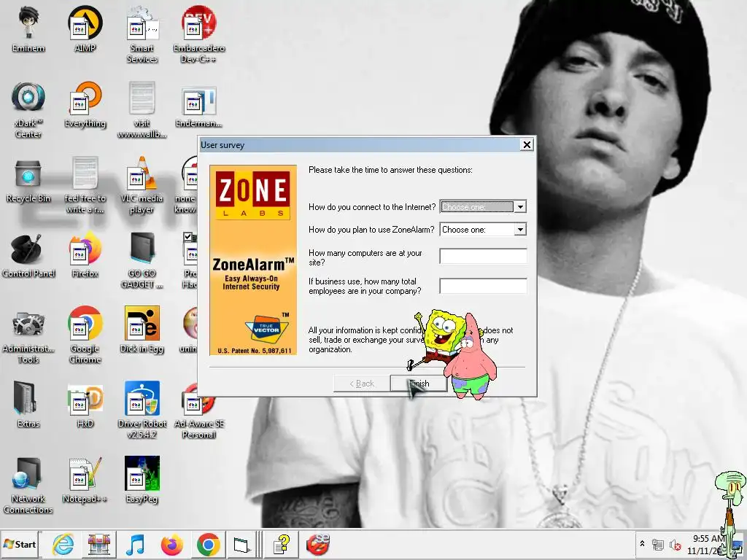Click the Finish button
The width and height of the screenshot is (747, 560).
coord(418,384)
